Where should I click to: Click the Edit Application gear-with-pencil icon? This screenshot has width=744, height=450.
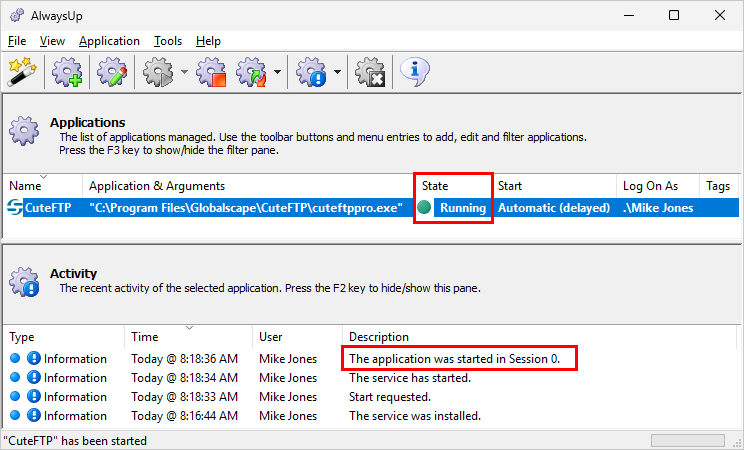(112, 72)
